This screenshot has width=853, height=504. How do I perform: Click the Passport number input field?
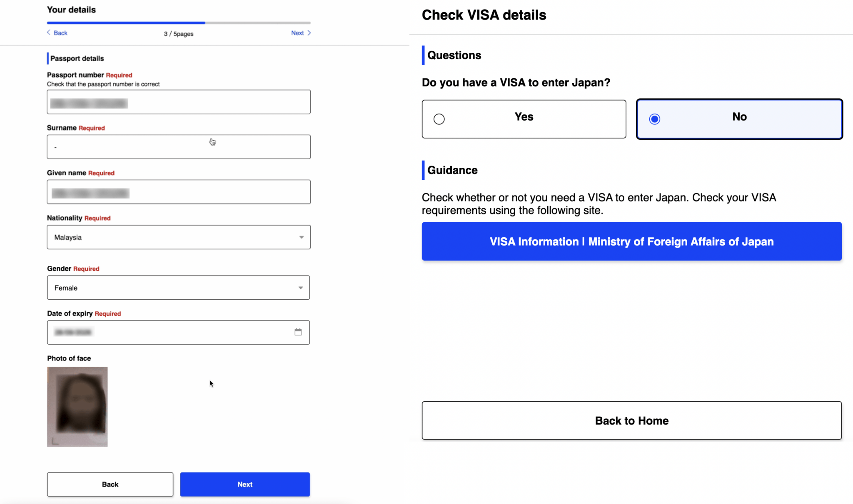click(178, 102)
